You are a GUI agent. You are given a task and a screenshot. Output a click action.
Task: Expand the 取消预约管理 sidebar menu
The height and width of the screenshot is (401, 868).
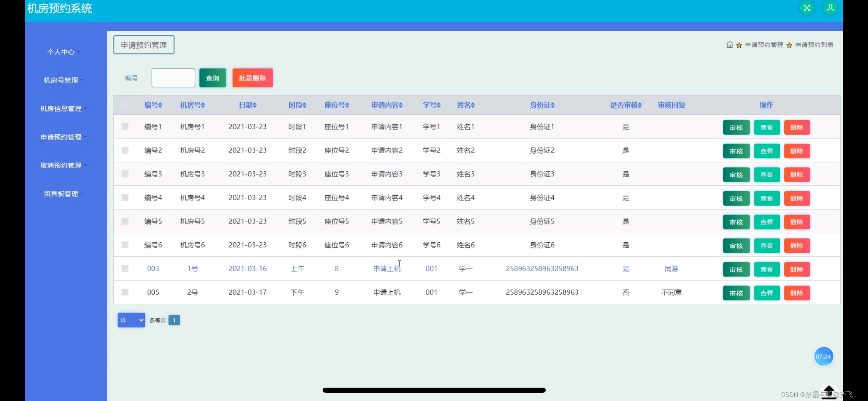[63, 166]
